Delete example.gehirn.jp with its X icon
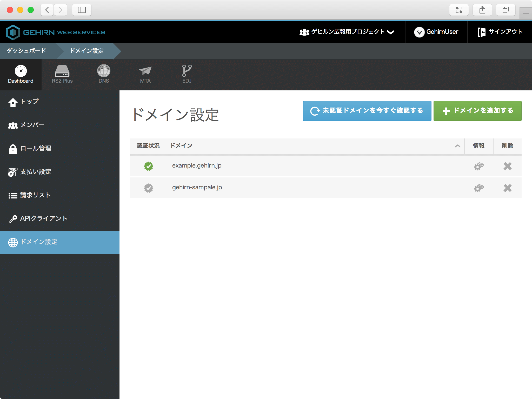Image resolution: width=532 pixels, height=399 pixels. click(x=507, y=166)
